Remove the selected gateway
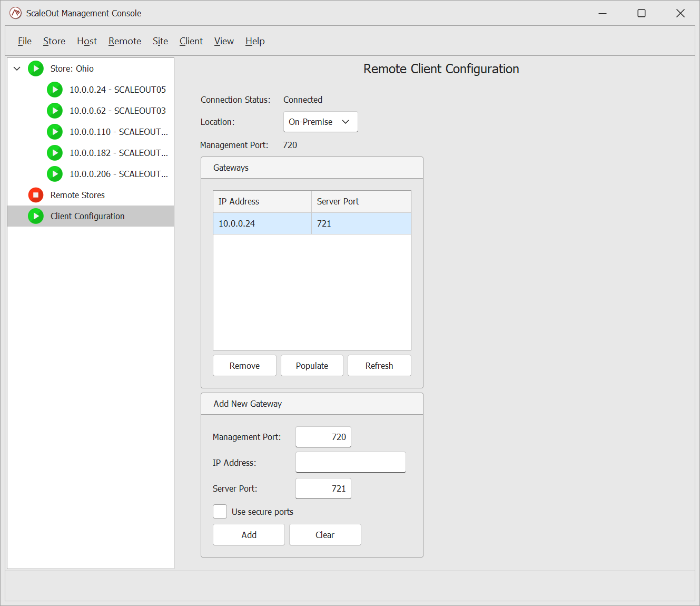The height and width of the screenshot is (606, 700). click(x=244, y=366)
